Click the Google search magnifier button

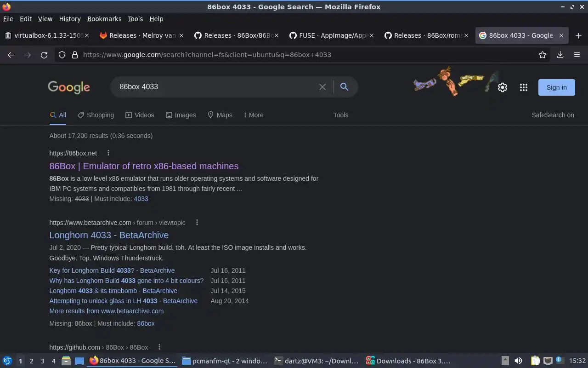point(344,87)
